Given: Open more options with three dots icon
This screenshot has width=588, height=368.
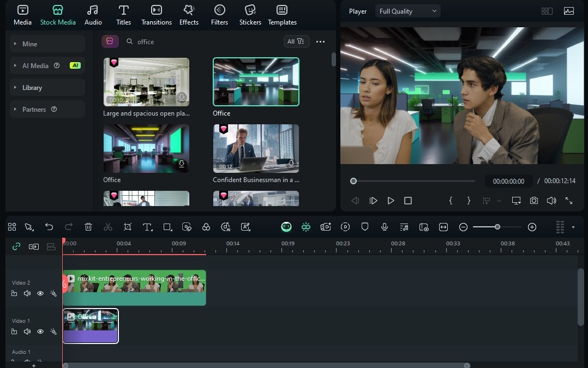Looking at the screenshot, I should (x=320, y=41).
